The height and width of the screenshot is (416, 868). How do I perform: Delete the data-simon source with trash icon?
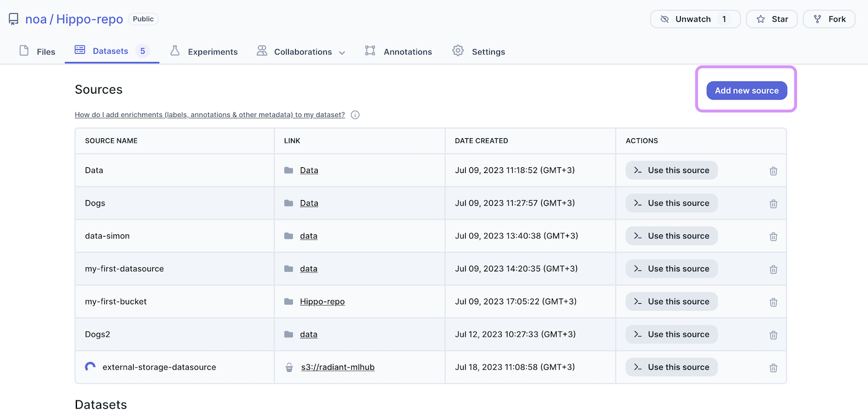point(773,237)
